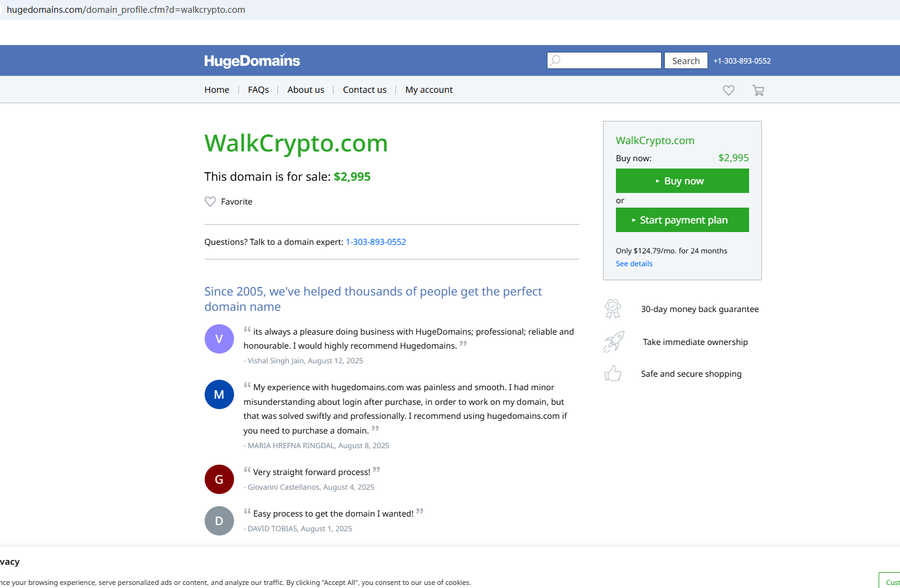Click the $2,995 sale price text

click(x=352, y=176)
